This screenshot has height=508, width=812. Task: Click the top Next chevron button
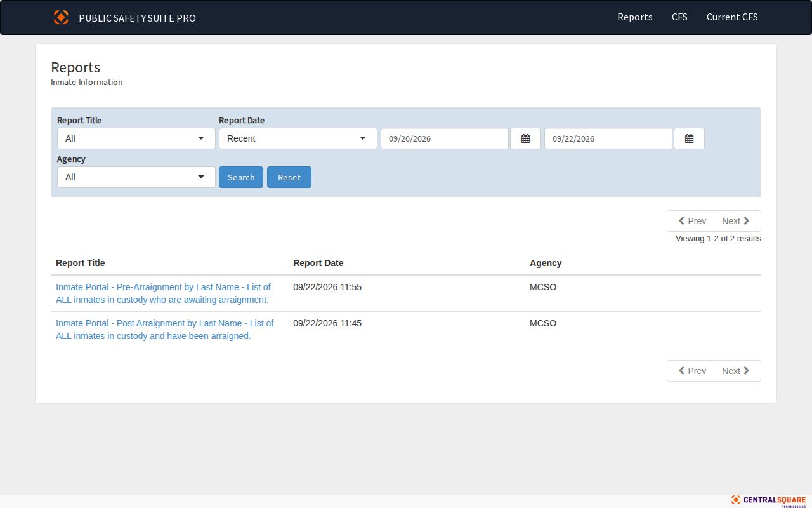pos(737,221)
